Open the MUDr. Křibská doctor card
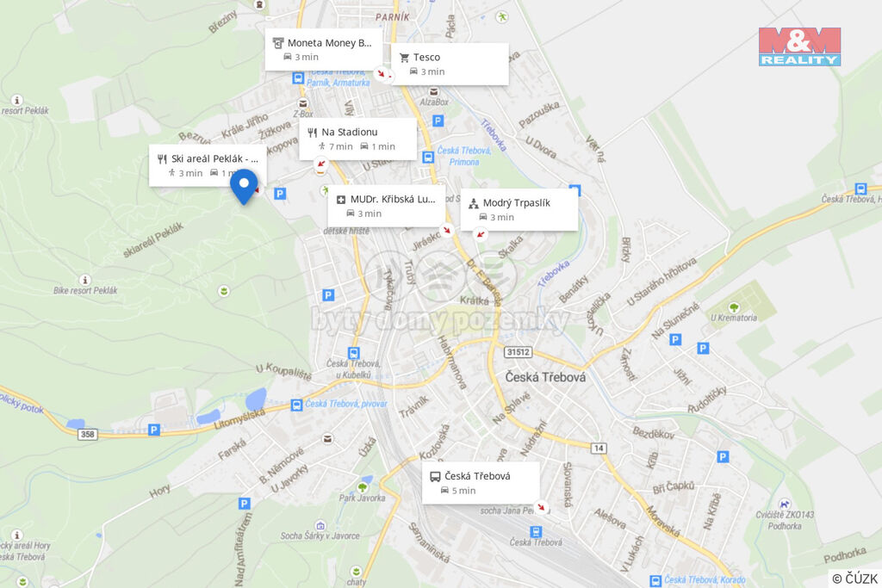Screen dimensions: 882x588 pyautogui.click(x=387, y=206)
